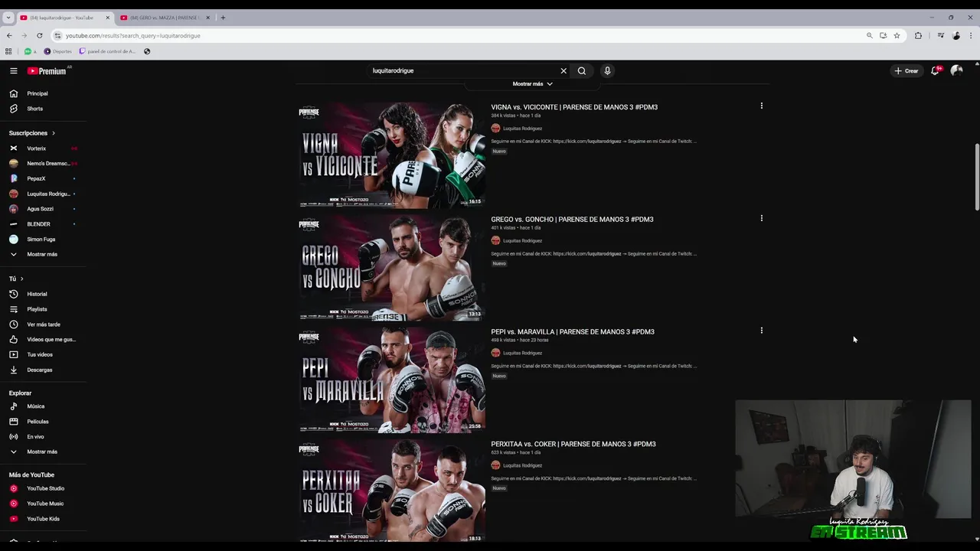
Task: Open more options for PEPI vs MARAVILLA video
Action: pyautogui.click(x=761, y=331)
